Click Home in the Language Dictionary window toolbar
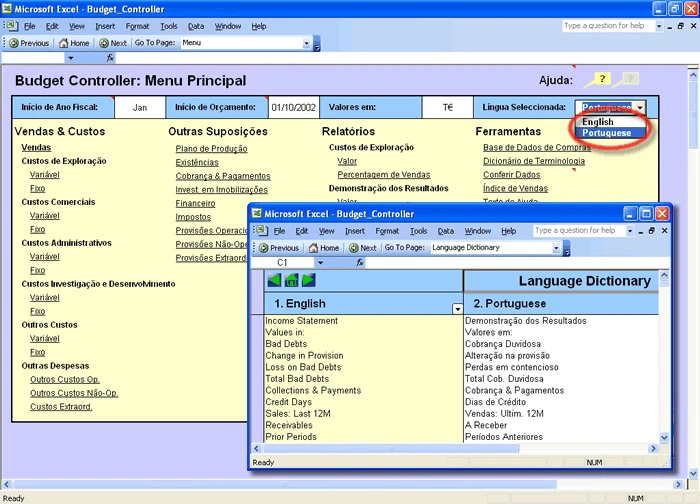Viewport: 700px width, 504px height. pos(324,248)
